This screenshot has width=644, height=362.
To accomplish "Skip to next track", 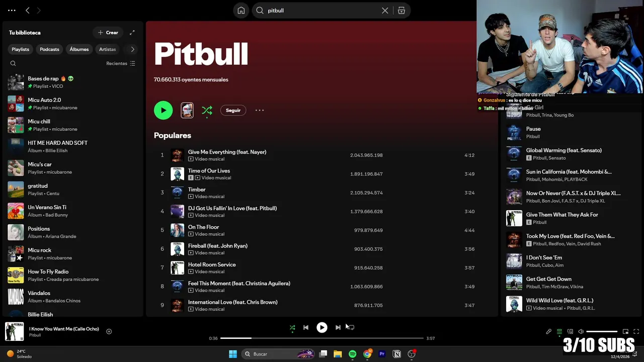I will (x=338, y=327).
